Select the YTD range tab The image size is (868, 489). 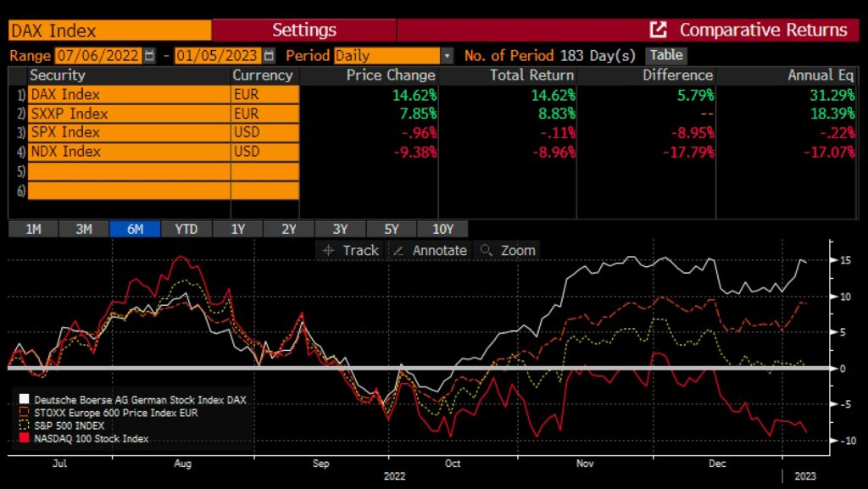click(x=186, y=229)
